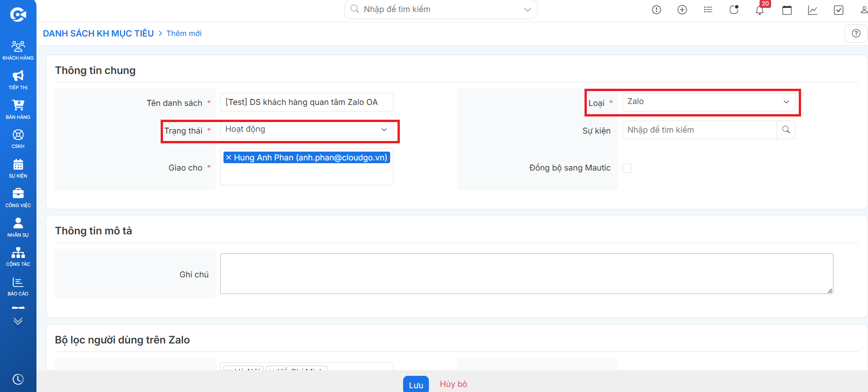Toggle Đồng bộ sang Mautic checkbox

tap(627, 168)
